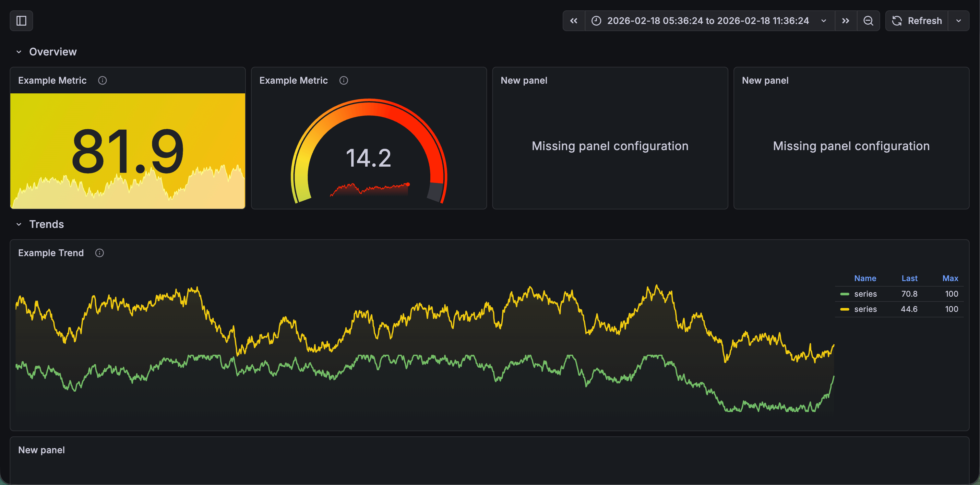Open info icon on gauge Example Metric
Viewport: 980px width, 485px height.
343,80
